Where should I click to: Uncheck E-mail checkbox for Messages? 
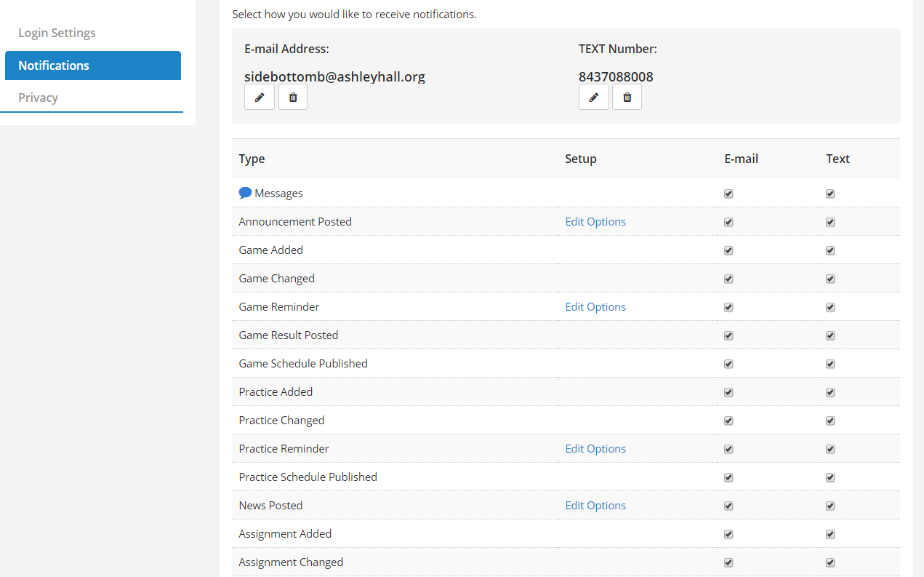click(x=728, y=194)
